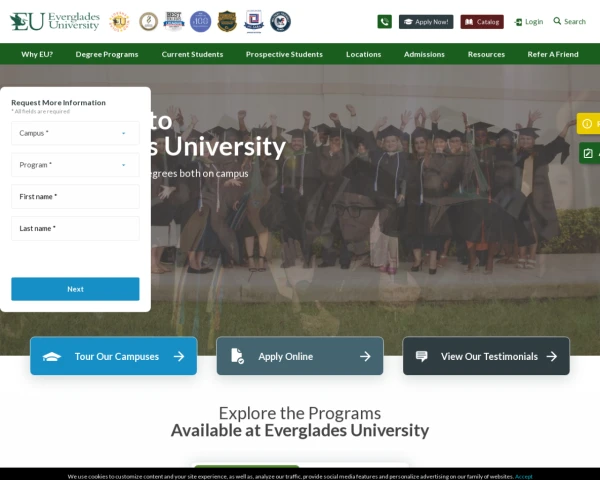Click the graduation cap icon on Tour Our Campuses
This screenshot has width=600, height=480.
pos(52,357)
